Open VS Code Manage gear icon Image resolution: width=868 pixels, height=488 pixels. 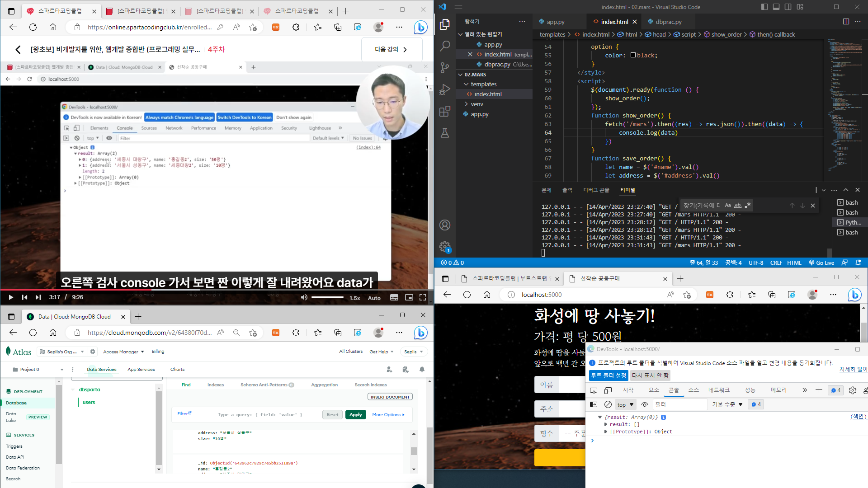coord(445,247)
